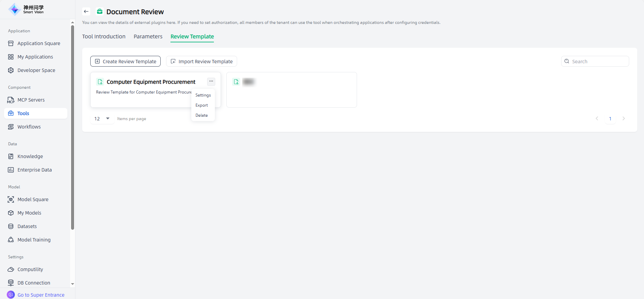Switch to the Tool Introduction tab

104,36
